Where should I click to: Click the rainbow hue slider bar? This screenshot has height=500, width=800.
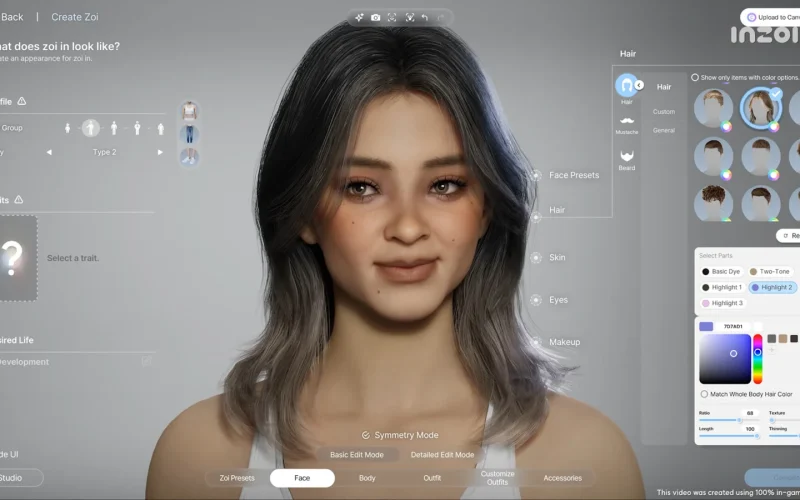[758, 359]
